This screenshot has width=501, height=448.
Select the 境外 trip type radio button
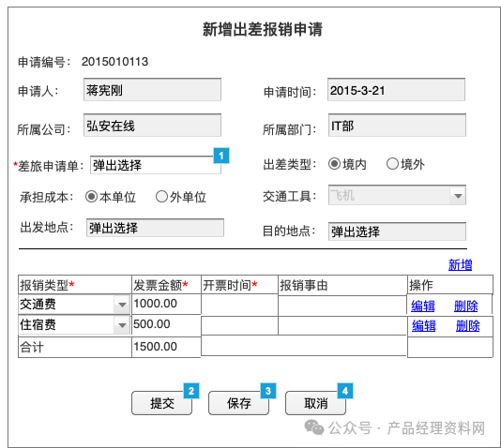click(x=392, y=164)
